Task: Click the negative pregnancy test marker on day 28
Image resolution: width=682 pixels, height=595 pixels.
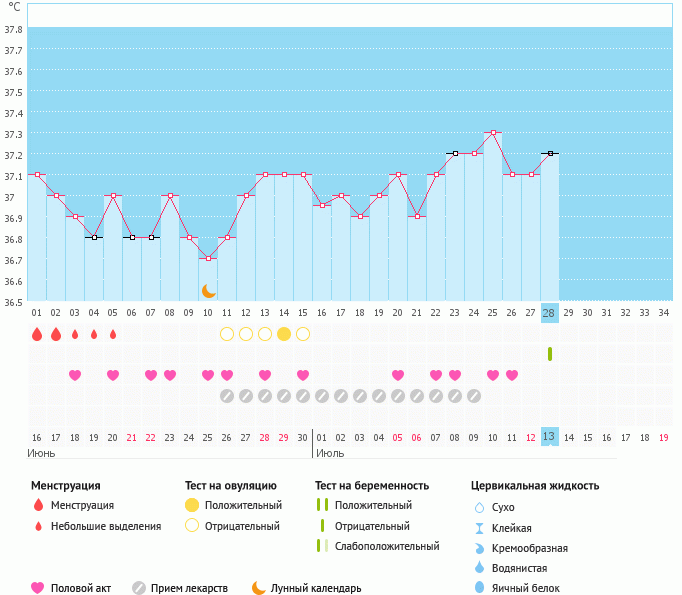Action: (550, 354)
